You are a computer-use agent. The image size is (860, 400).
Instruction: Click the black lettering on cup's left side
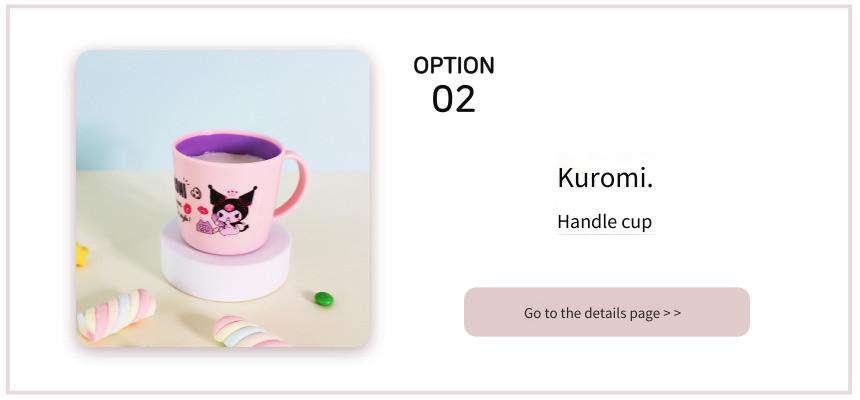(x=180, y=189)
